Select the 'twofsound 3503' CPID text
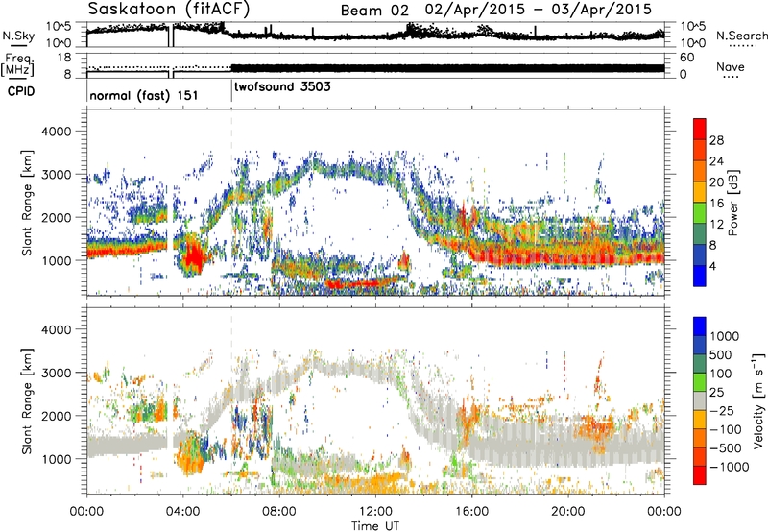 click(282, 87)
